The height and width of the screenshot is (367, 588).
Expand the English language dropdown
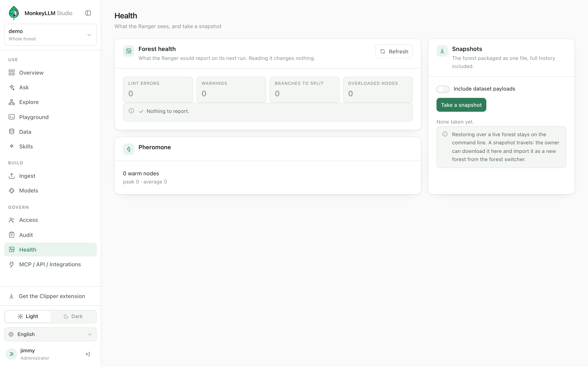click(50, 334)
